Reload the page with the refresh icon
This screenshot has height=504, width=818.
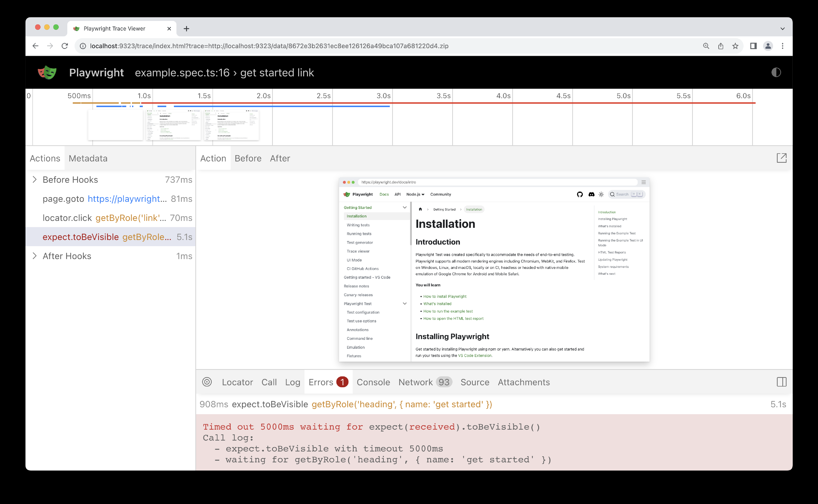point(65,46)
